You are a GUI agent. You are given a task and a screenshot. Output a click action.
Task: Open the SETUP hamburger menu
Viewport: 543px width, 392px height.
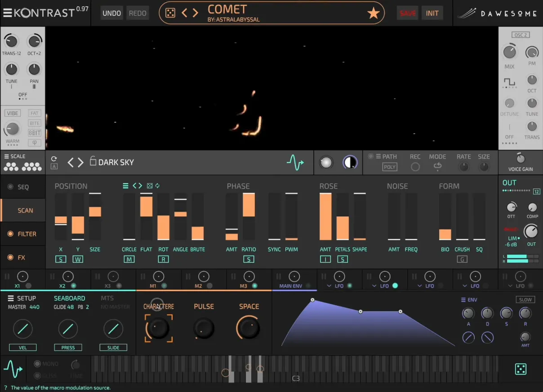point(11,299)
